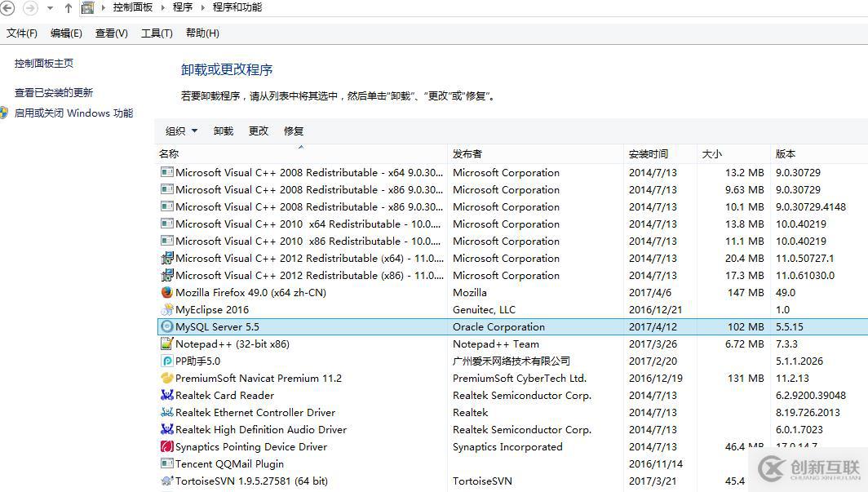Select the PremiumSoft Navicat Premium icon
The image size is (868, 492).
(166, 378)
